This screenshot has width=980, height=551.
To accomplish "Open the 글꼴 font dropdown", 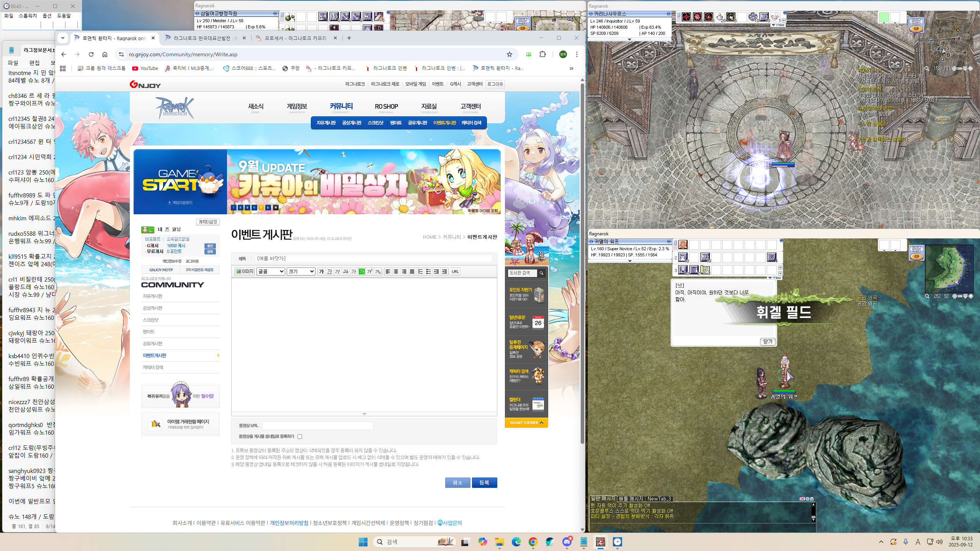I will point(271,271).
